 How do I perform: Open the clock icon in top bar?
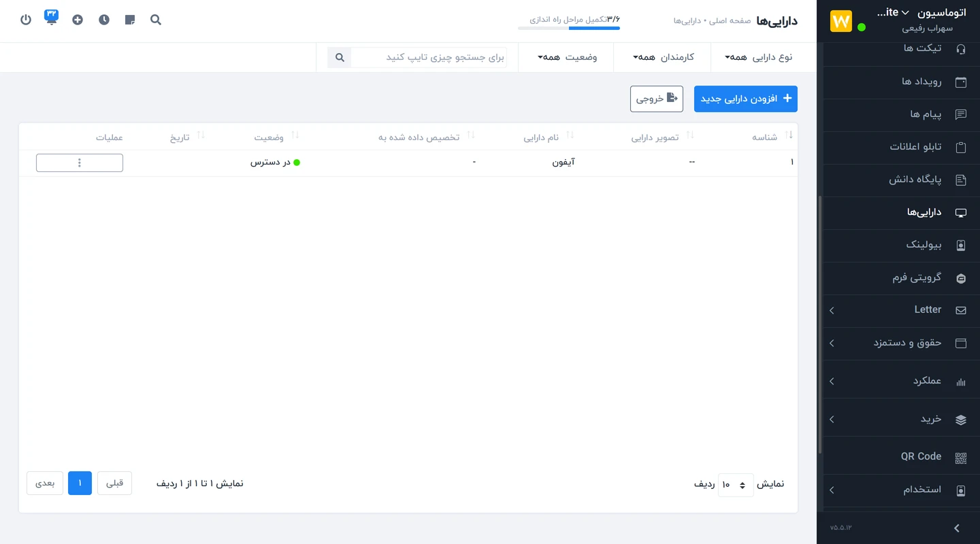tap(104, 20)
